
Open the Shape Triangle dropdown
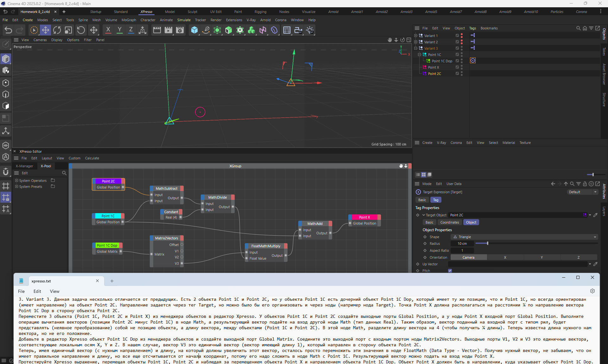(x=524, y=237)
